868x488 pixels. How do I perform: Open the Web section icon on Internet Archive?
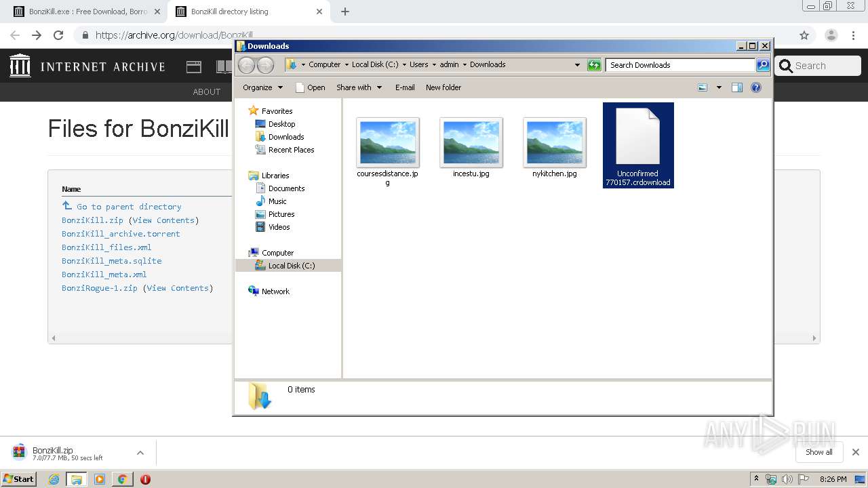194,66
